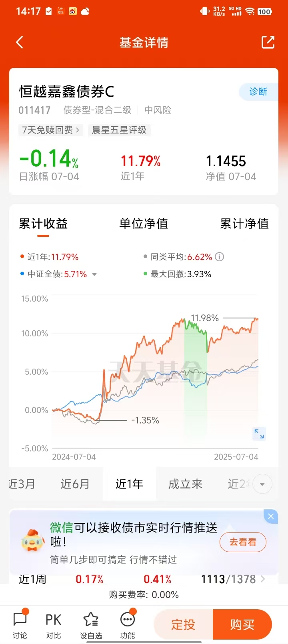Image resolution: width=288 pixels, height=644 pixels.
Task: Open the 中证全债 benchmark dropdown arrow
Action: [94, 274]
